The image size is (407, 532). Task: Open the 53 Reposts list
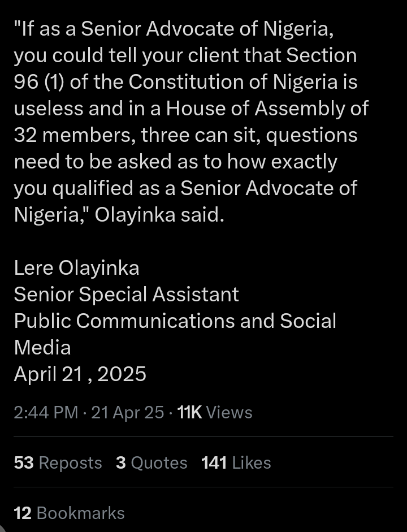click(x=58, y=463)
